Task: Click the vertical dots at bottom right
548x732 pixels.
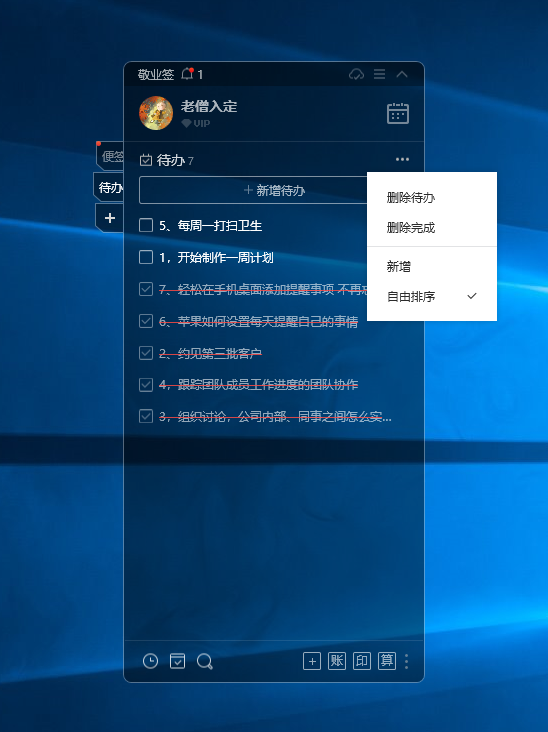Action: tap(407, 661)
